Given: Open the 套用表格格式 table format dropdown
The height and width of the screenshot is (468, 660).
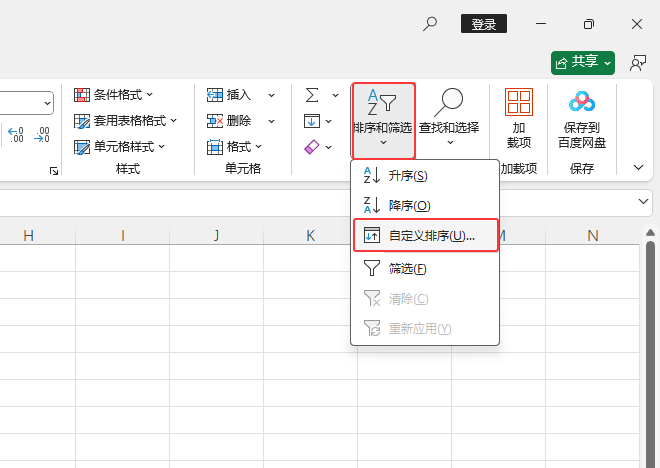Looking at the screenshot, I should pyautogui.click(x=127, y=121).
